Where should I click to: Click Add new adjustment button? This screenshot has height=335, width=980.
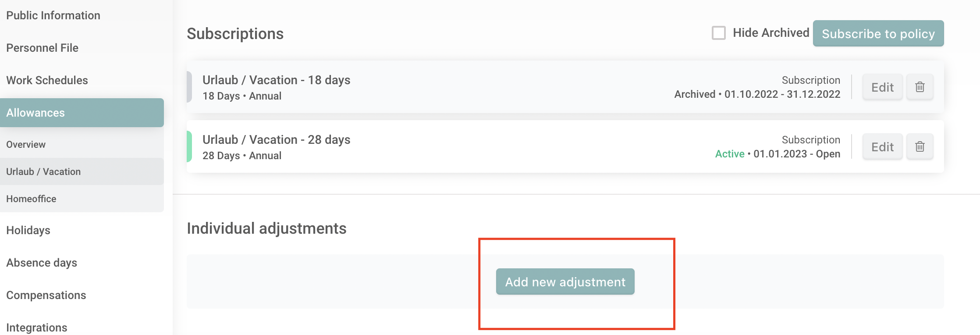coord(565,282)
